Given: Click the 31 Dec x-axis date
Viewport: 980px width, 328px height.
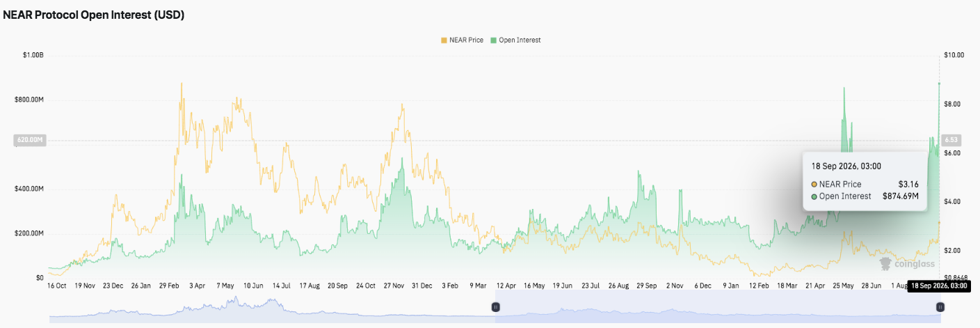Looking at the screenshot, I should tap(422, 286).
